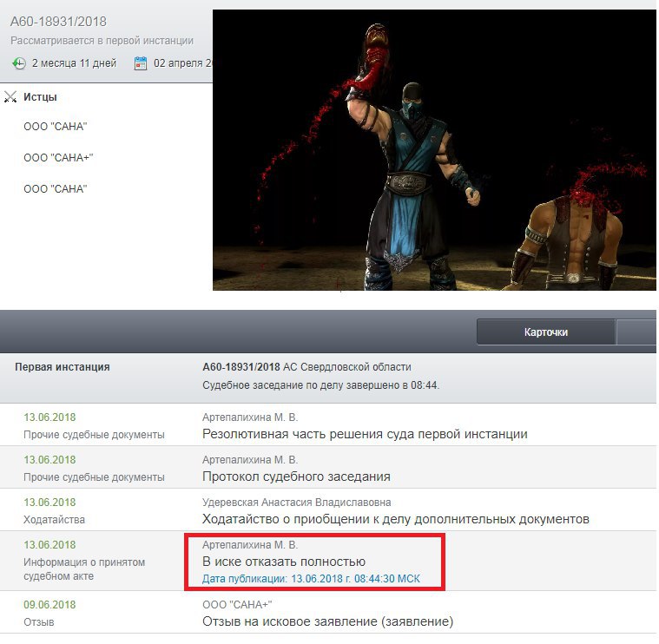Select case number A60-18931/2018 heading

coord(58,22)
